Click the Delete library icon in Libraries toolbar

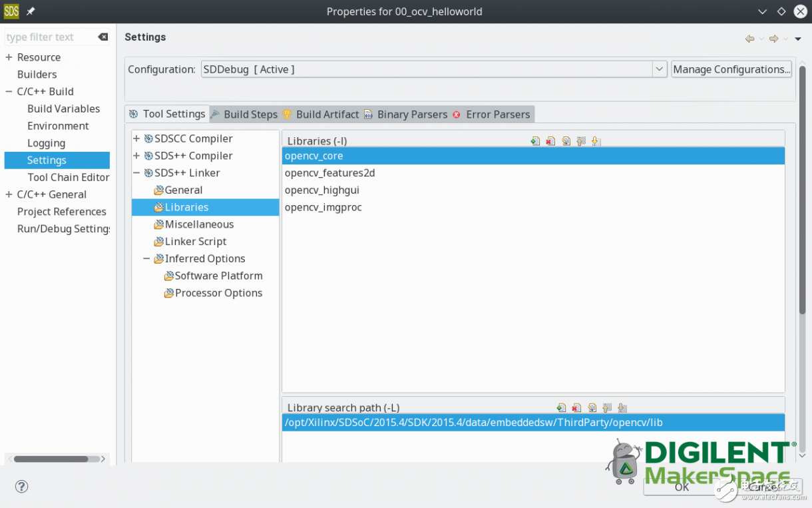point(550,141)
